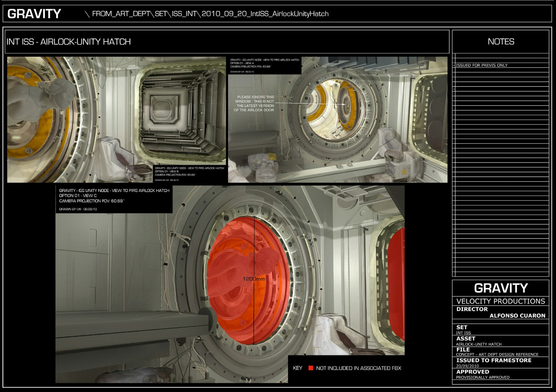
Task: Click the GRAVITY logo in the title block
Action: (x=501, y=288)
